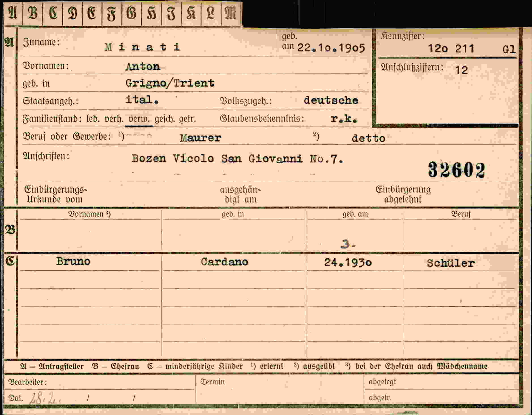Click the occupation 'Maurer'
The image size is (532, 415).
click(x=200, y=138)
